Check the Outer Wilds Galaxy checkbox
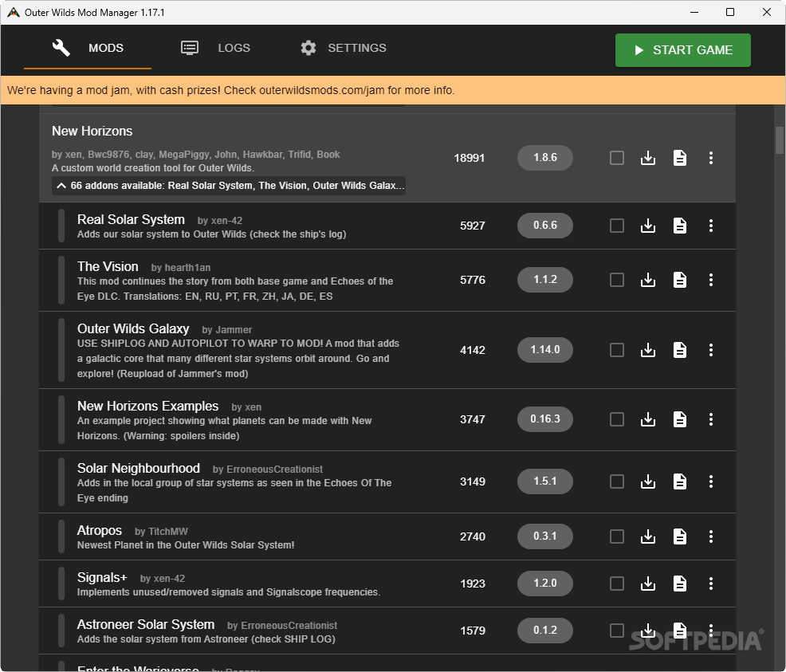 click(616, 350)
